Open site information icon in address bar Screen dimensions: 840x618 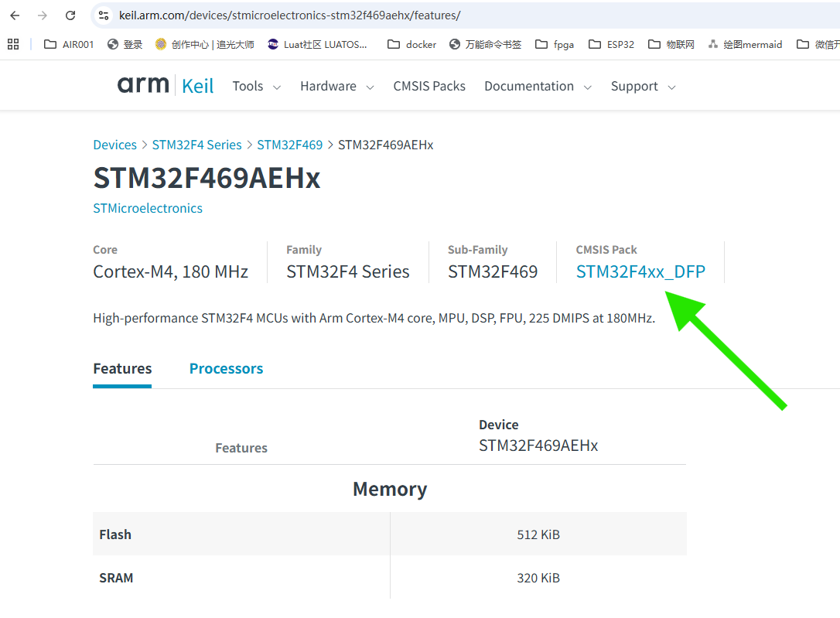(104, 15)
